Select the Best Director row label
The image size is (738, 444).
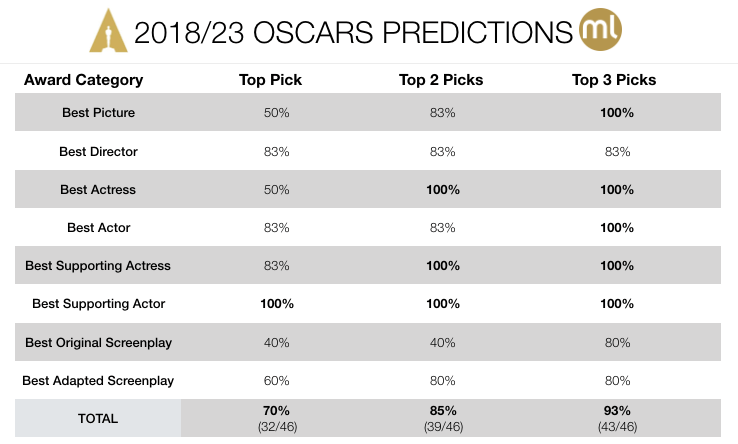(x=98, y=152)
